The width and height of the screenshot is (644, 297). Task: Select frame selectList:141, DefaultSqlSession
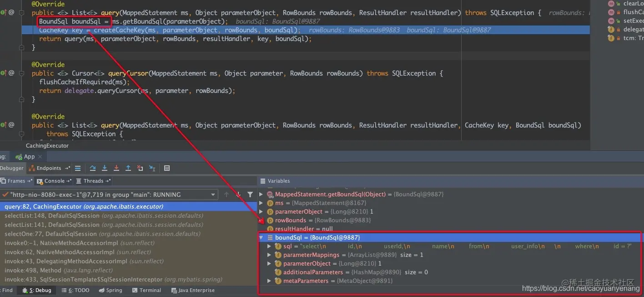128,225
